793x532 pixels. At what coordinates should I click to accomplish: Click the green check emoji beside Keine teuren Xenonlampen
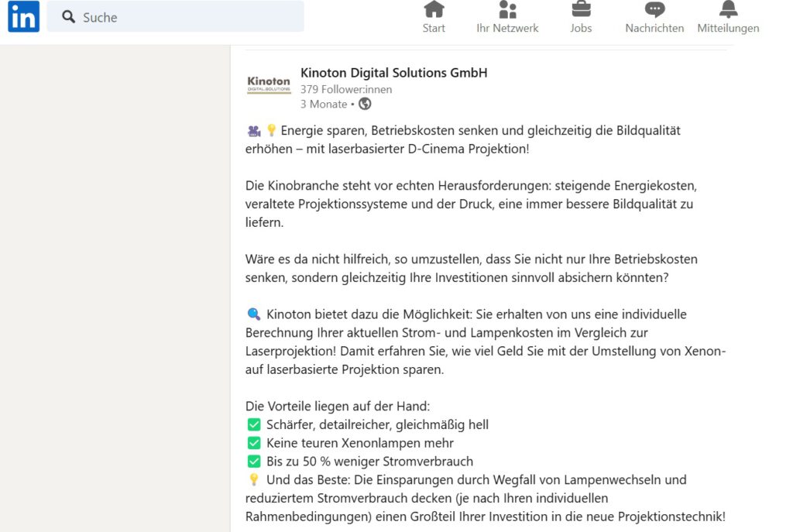point(254,443)
